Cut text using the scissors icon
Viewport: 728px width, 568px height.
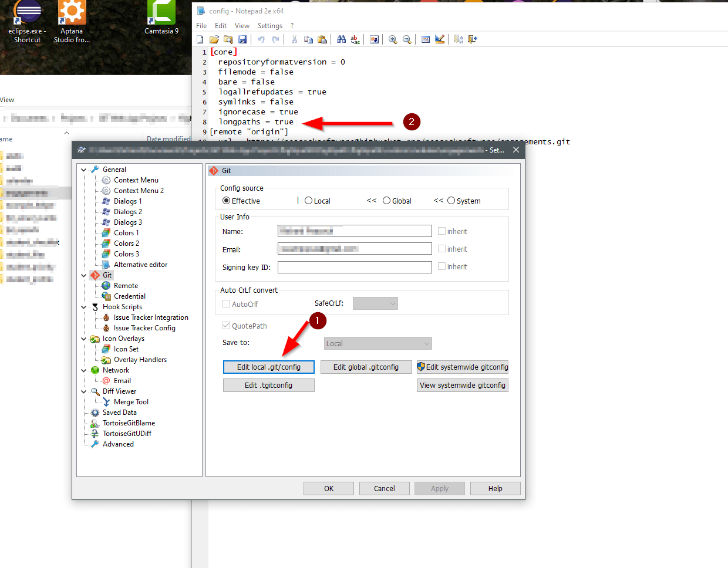(294, 39)
